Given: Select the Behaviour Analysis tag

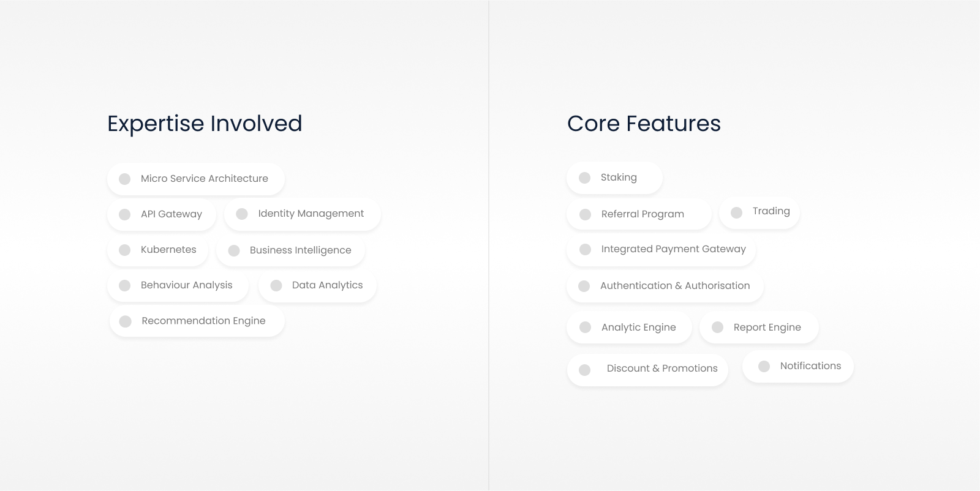Looking at the screenshot, I should point(178,285).
